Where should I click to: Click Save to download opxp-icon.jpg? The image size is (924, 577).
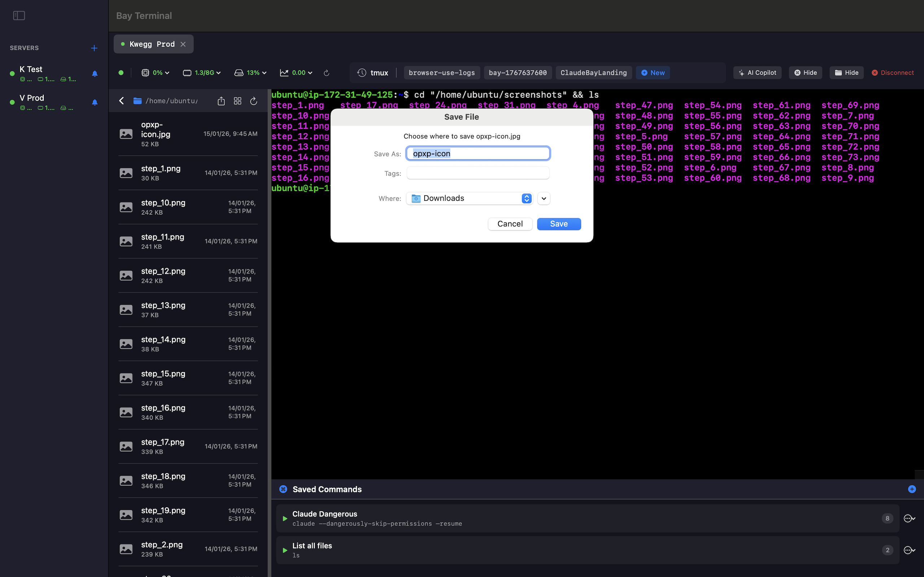(558, 224)
